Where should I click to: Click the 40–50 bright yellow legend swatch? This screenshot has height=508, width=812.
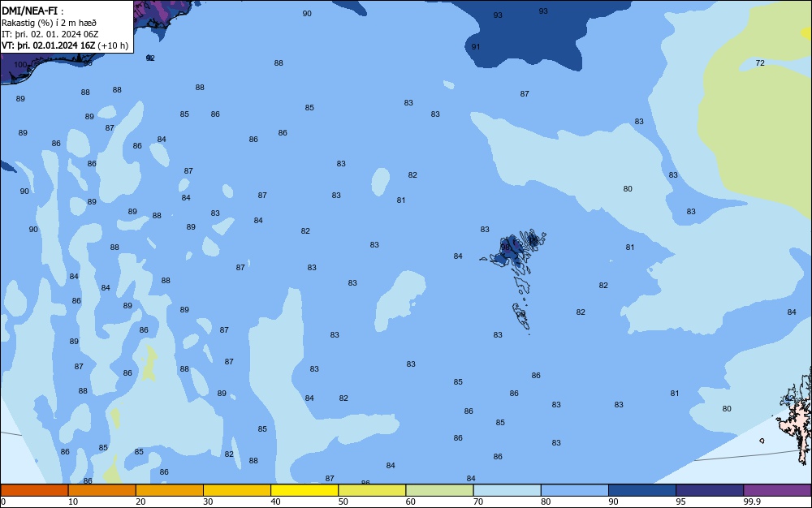click(x=304, y=490)
